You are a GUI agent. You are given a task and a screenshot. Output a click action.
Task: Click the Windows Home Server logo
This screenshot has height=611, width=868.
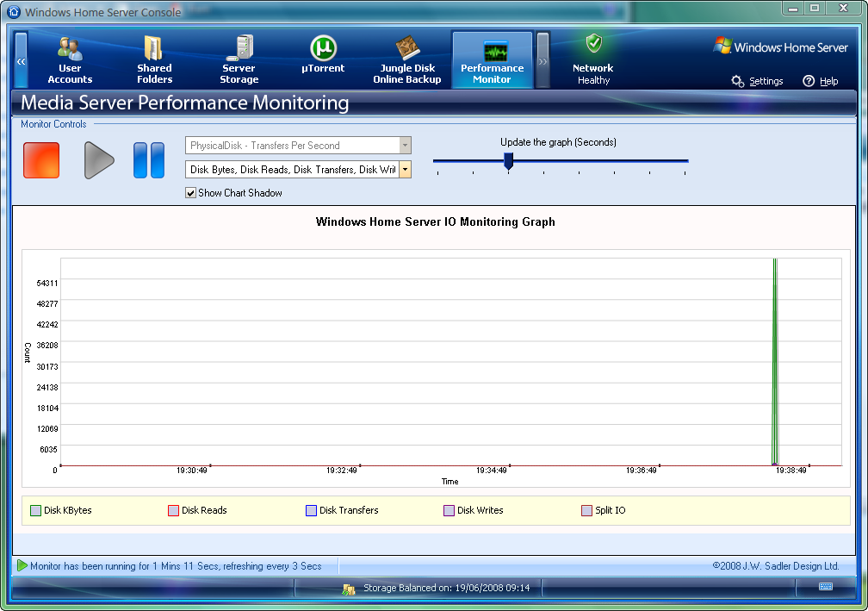781,47
